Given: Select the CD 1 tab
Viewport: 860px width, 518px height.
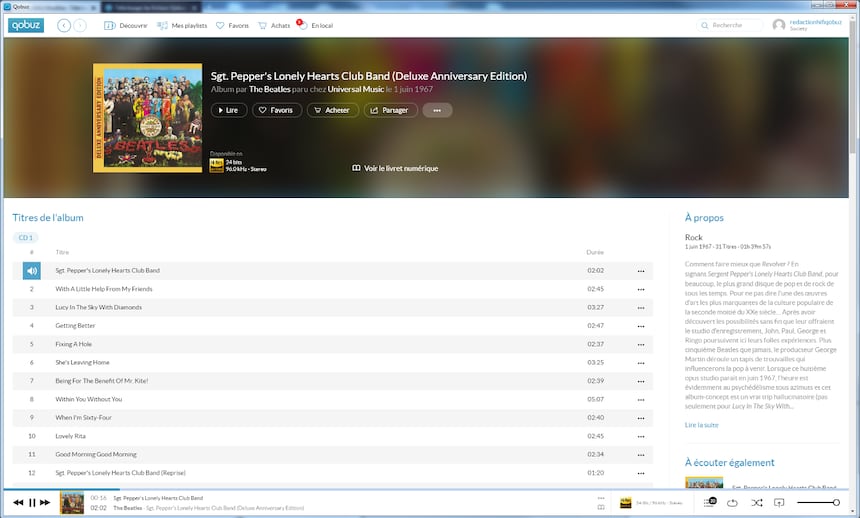Looking at the screenshot, I should (26, 238).
